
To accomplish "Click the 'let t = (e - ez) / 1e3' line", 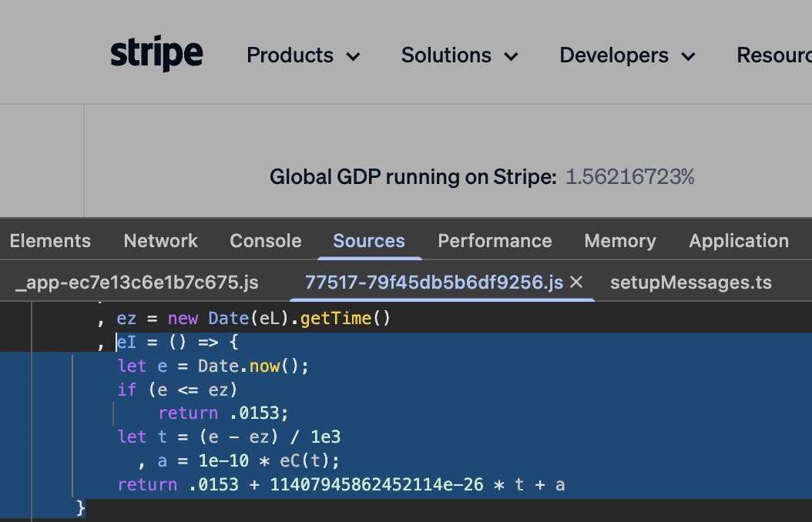I will tap(229, 437).
